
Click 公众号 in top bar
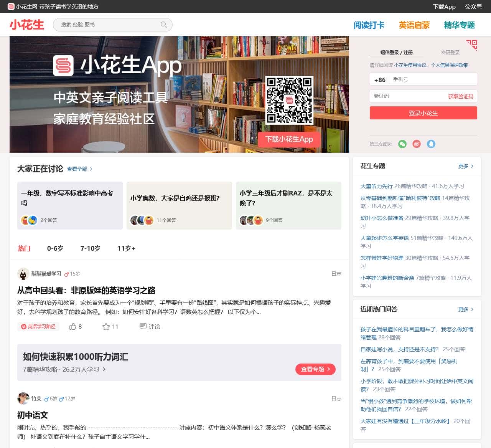473,7
